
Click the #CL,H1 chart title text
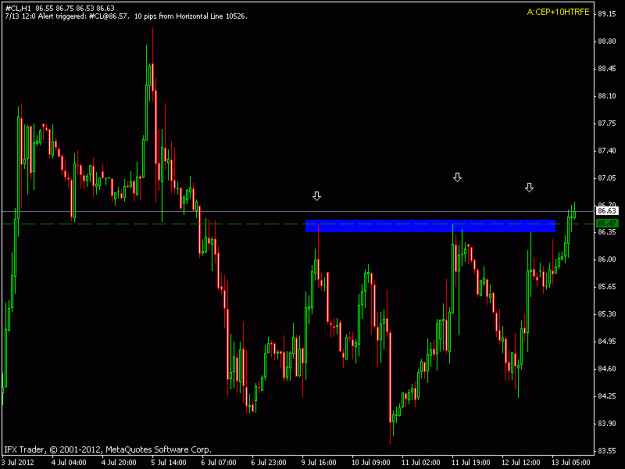60,8
